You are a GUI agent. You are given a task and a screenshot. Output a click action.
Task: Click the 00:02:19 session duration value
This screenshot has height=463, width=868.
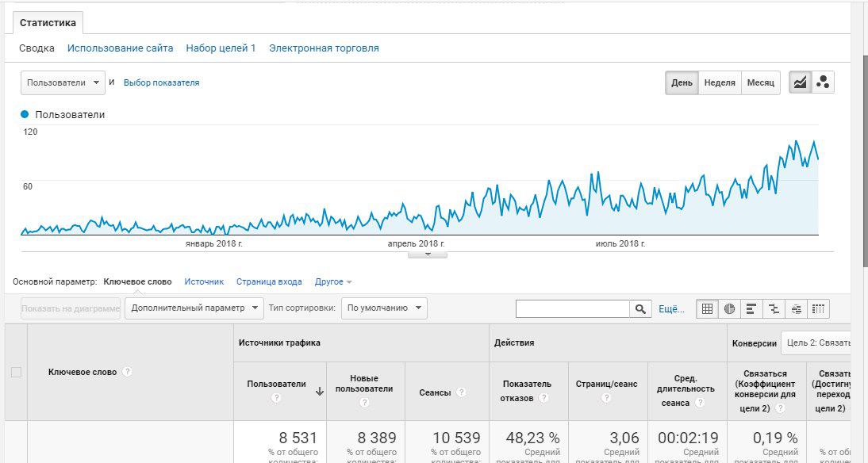pyautogui.click(x=688, y=438)
